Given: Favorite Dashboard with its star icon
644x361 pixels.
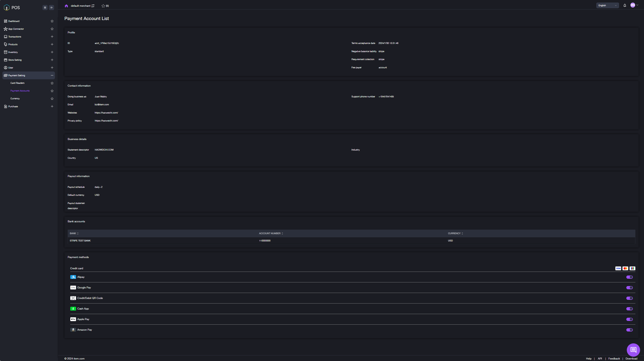Looking at the screenshot, I should [52, 21].
